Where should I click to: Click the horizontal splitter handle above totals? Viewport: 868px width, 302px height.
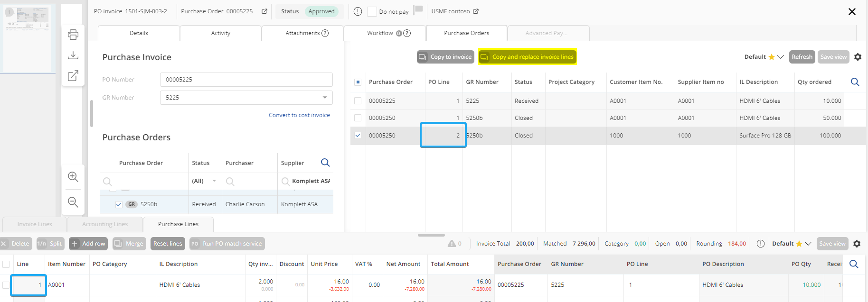pos(431,235)
